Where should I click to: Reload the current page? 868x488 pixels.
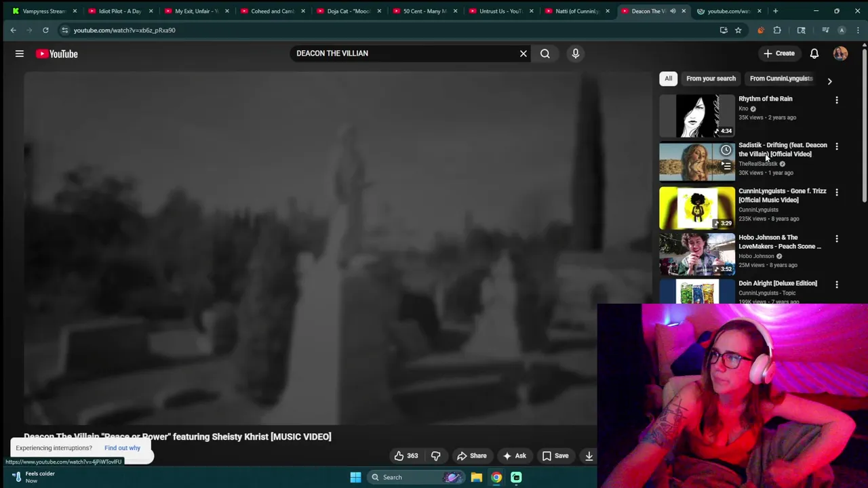pos(45,30)
